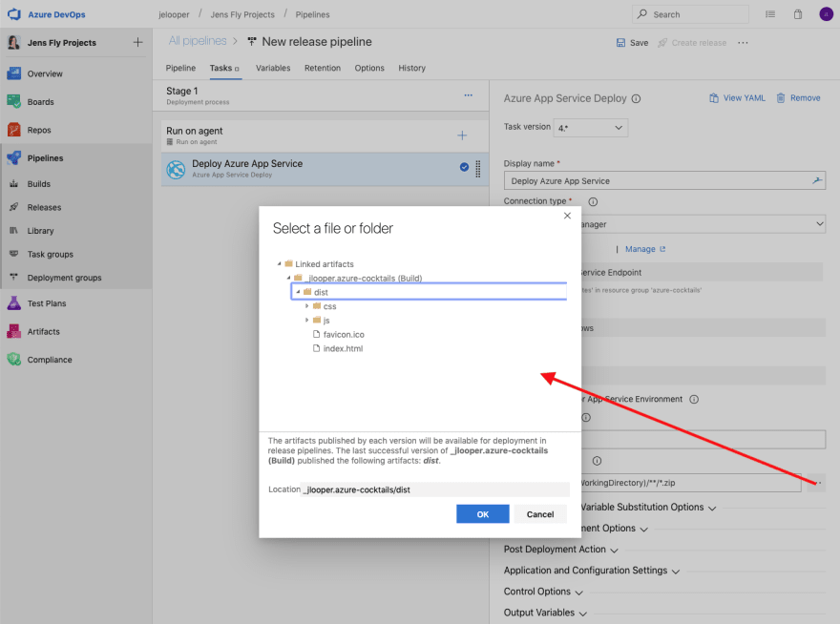Screen dimensions: 840x624
Task: Click the Display name input field
Action: pos(664,180)
